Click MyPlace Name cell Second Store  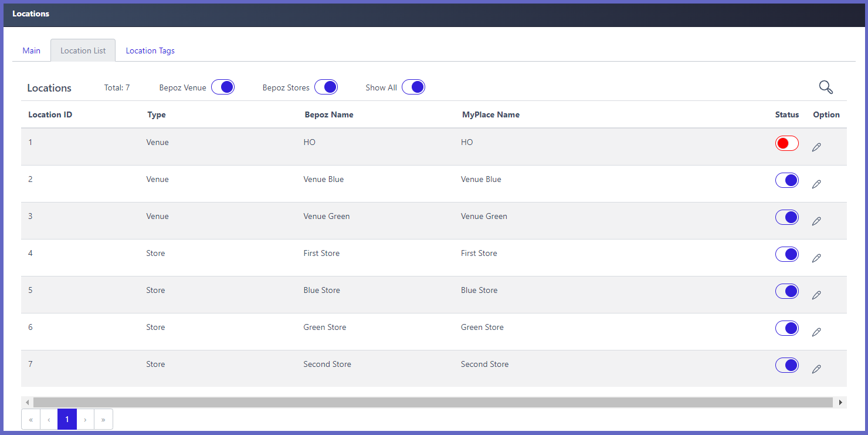coord(485,364)
